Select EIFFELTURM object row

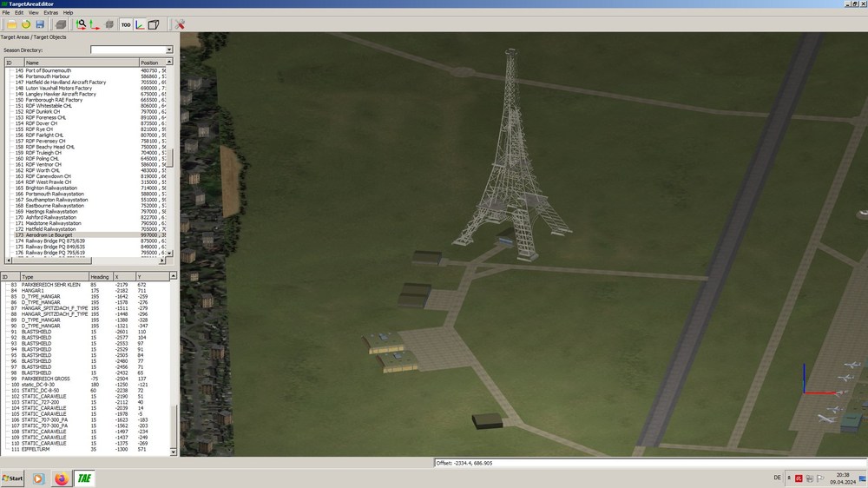(85, 449)
